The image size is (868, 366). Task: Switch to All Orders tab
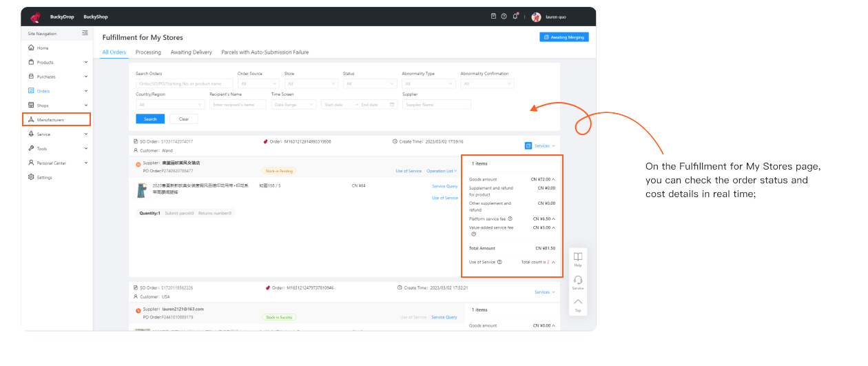point(114,52)
